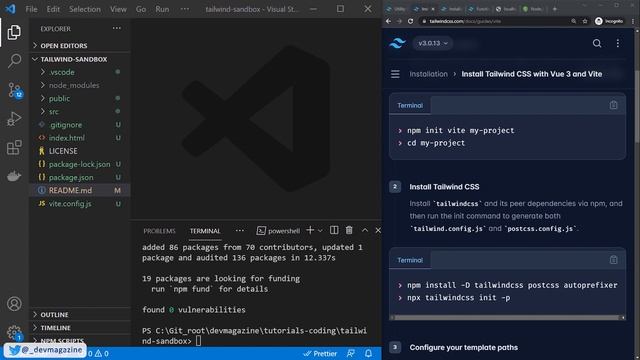Screen dimensions: 640x360
Task: Expand the TIMELINE section
Action: point(80,328)
